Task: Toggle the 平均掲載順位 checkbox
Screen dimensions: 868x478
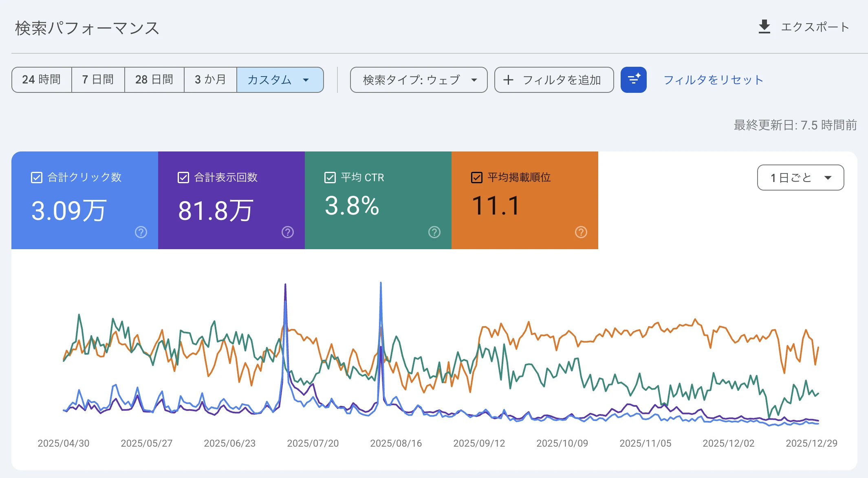Action: point(477,178)
